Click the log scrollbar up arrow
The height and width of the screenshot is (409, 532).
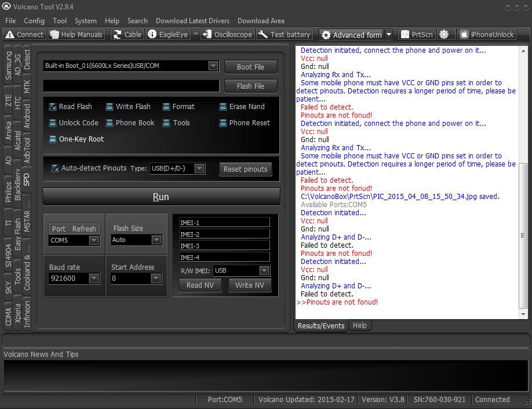point(523,50)
